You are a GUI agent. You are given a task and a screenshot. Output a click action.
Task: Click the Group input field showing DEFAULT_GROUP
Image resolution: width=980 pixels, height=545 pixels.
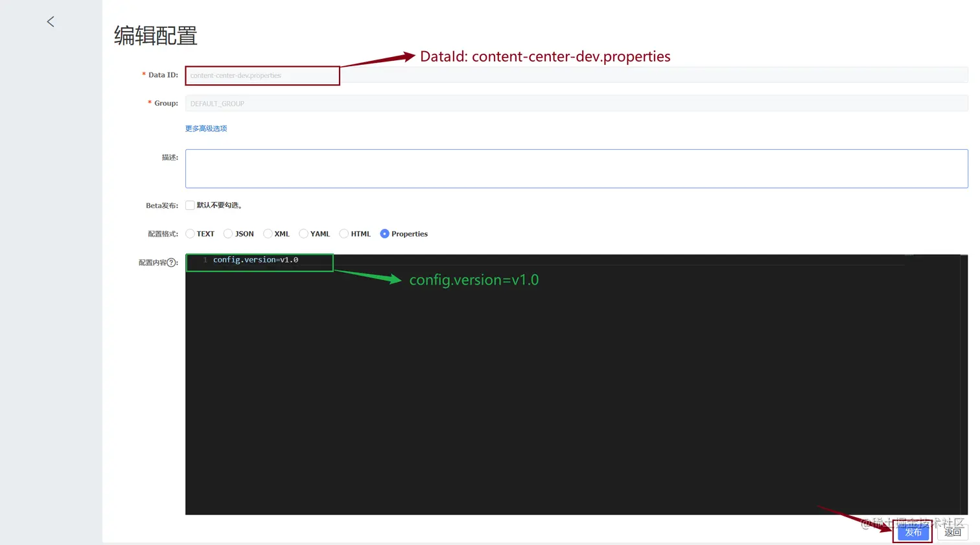tap(576, 103)
